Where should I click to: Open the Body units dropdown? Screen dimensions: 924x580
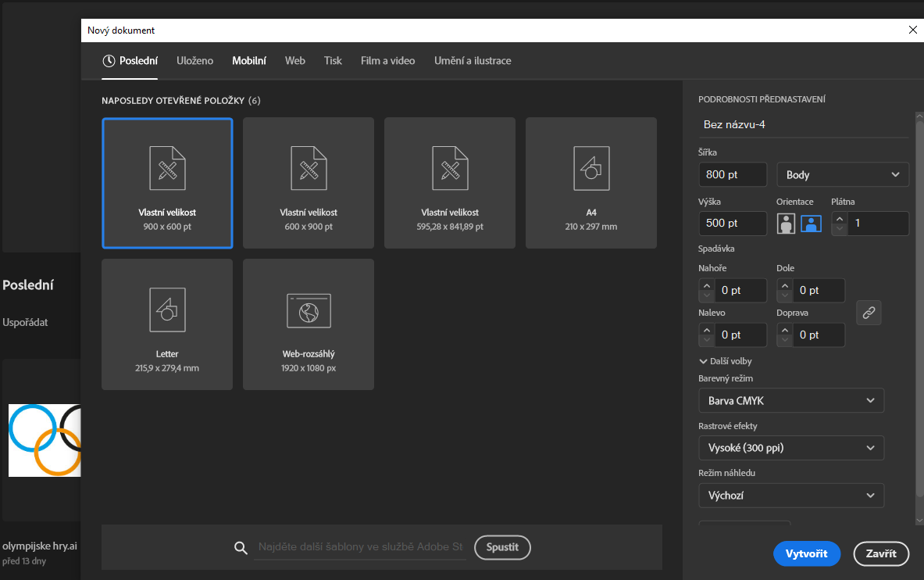coord(843,175)
